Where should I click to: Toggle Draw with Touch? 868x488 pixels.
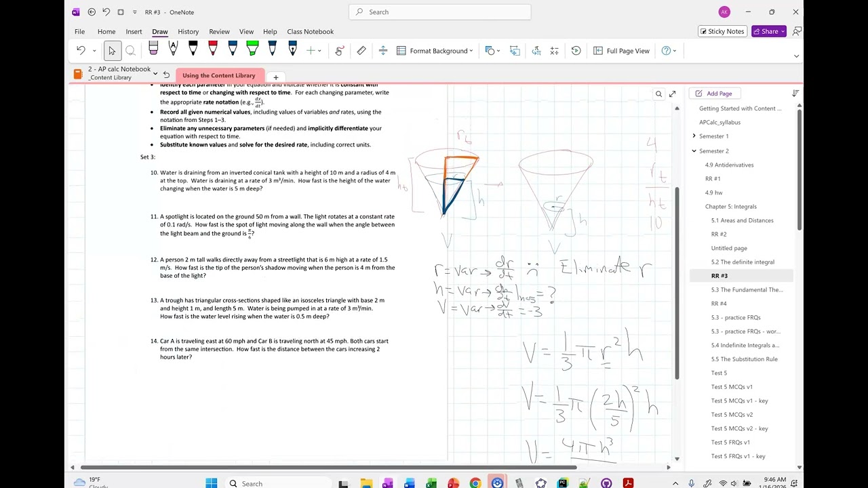pyautogui.click(x=340, y=51)
